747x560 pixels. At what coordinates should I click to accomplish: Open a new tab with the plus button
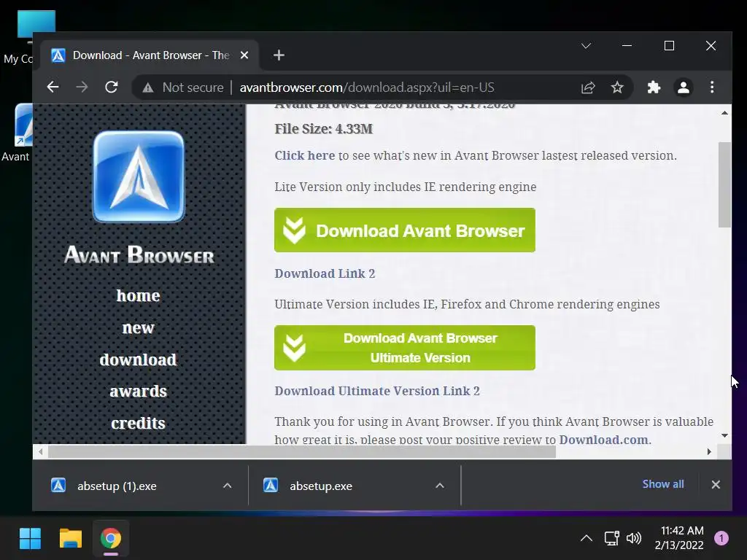[279, 55]
